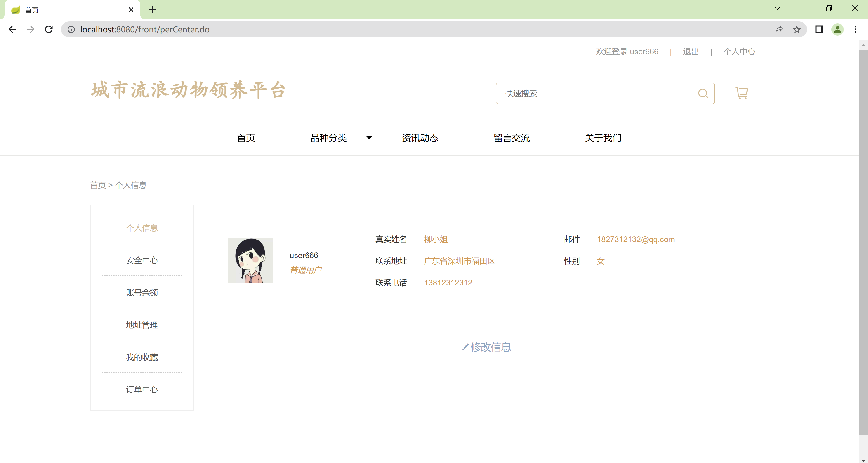Open Chrome profile avatar
The width and height of the screenshot is (868, 463).
pos(837,30)
